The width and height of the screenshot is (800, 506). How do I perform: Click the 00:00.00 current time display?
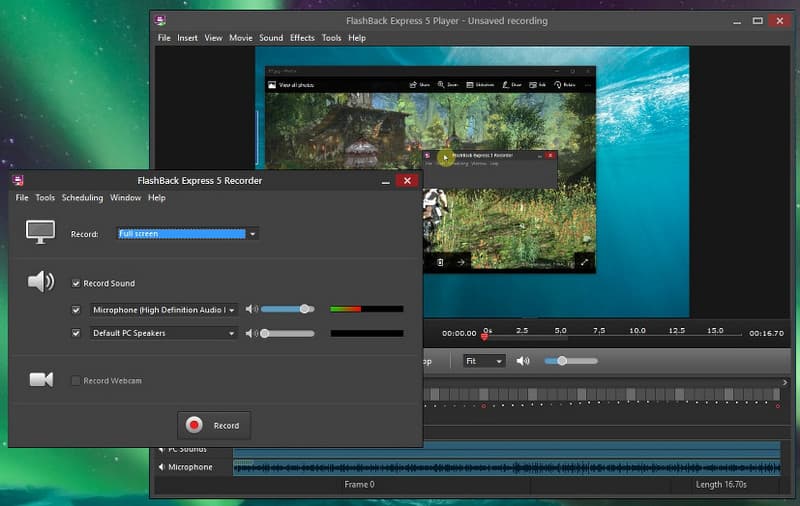point(459,333)
